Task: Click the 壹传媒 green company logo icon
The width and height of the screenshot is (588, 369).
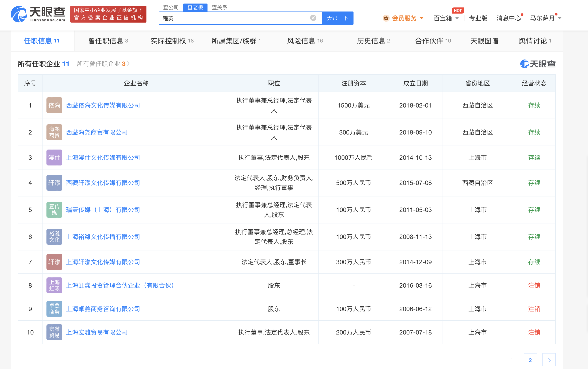Action: [54, 210]
